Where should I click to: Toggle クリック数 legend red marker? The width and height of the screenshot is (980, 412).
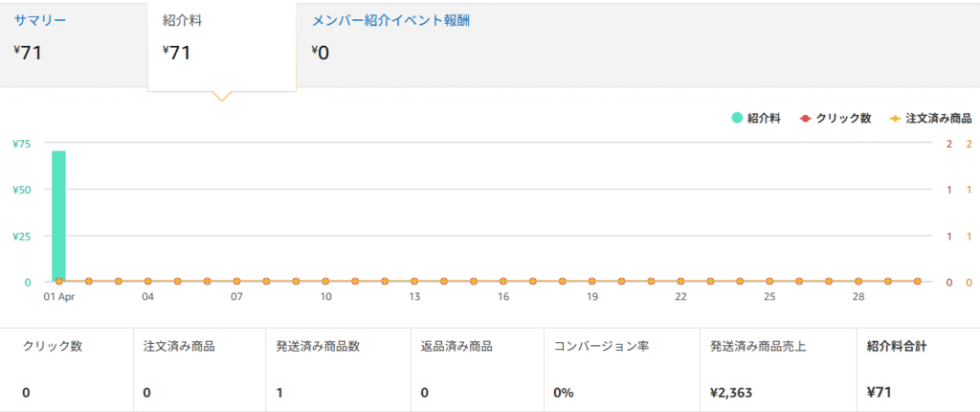click(806, 119)
